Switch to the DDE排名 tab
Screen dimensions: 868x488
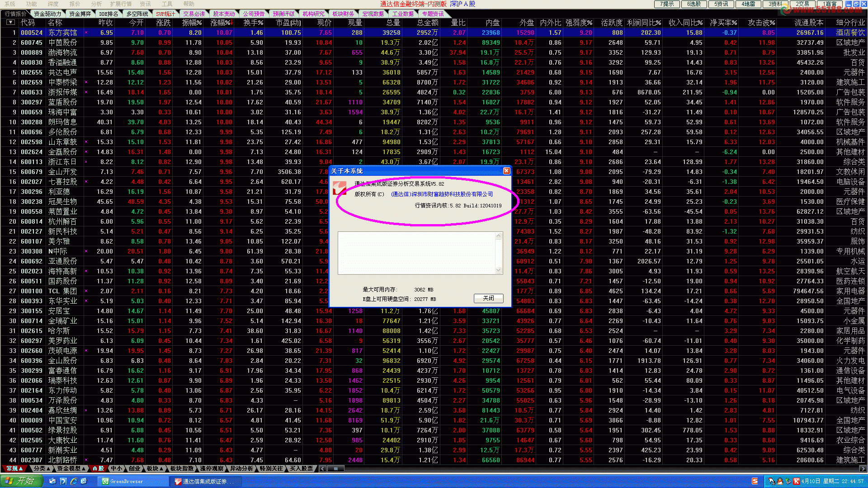[x=108, y=14]
